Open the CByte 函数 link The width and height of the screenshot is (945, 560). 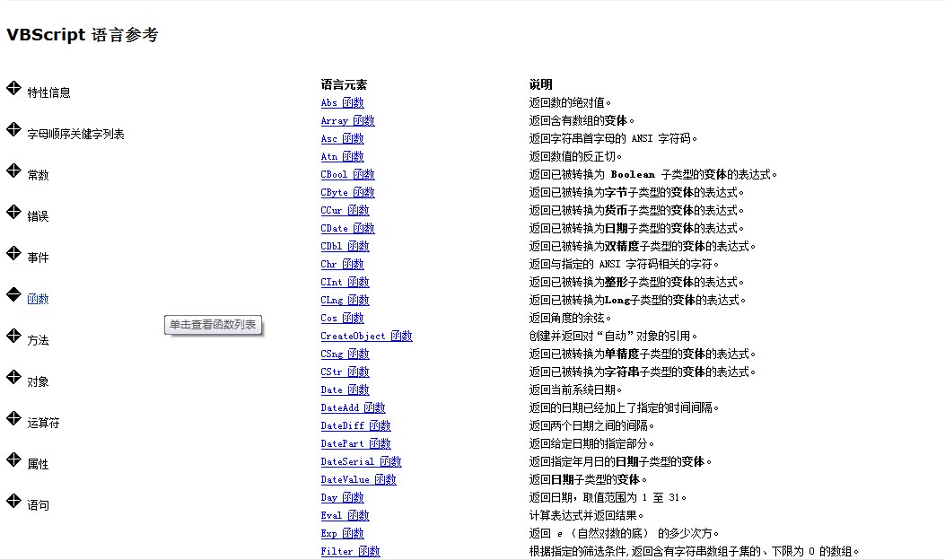coord(347,192)
